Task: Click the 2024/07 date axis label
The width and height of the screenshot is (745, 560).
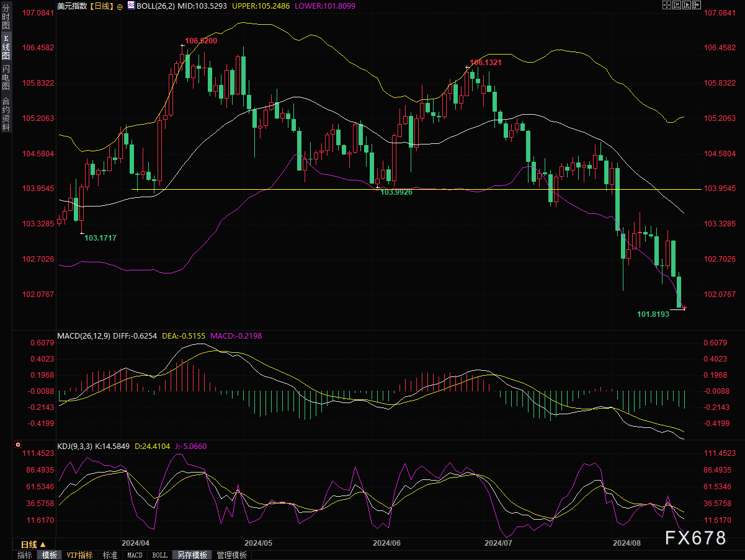Action: click(498, 543)
